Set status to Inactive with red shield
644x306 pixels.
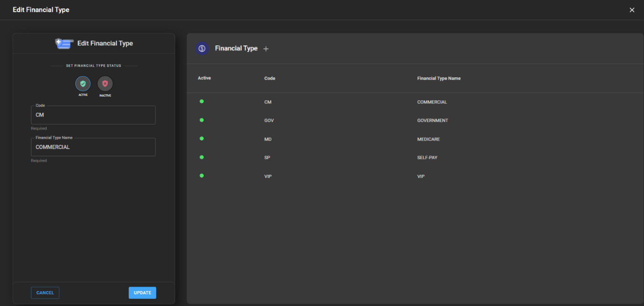point(105,84)
